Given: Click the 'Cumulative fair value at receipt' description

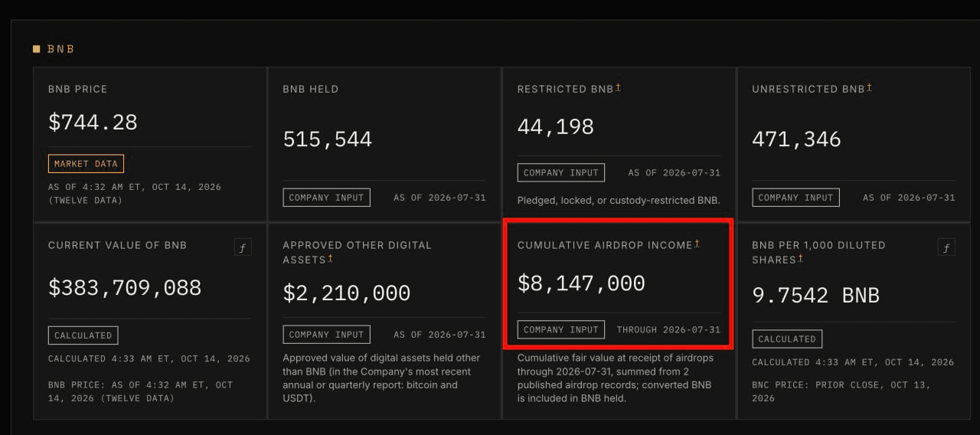Looking at the screenshot, I should pos(617,378).
